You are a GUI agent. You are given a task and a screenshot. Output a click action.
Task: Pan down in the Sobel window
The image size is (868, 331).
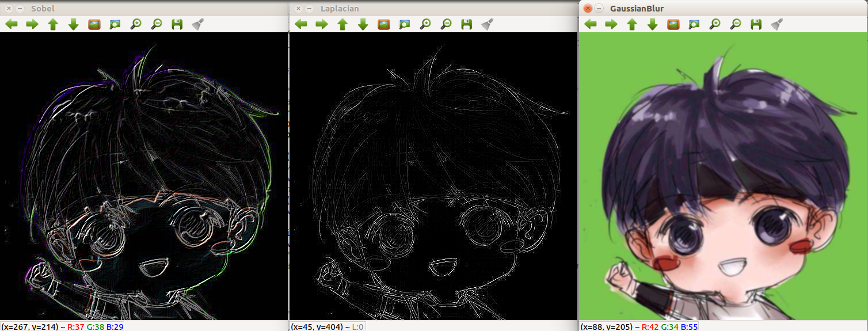tap(74, 24)
